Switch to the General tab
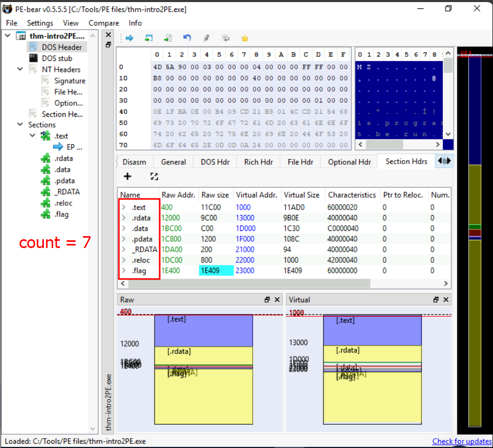 173,162
